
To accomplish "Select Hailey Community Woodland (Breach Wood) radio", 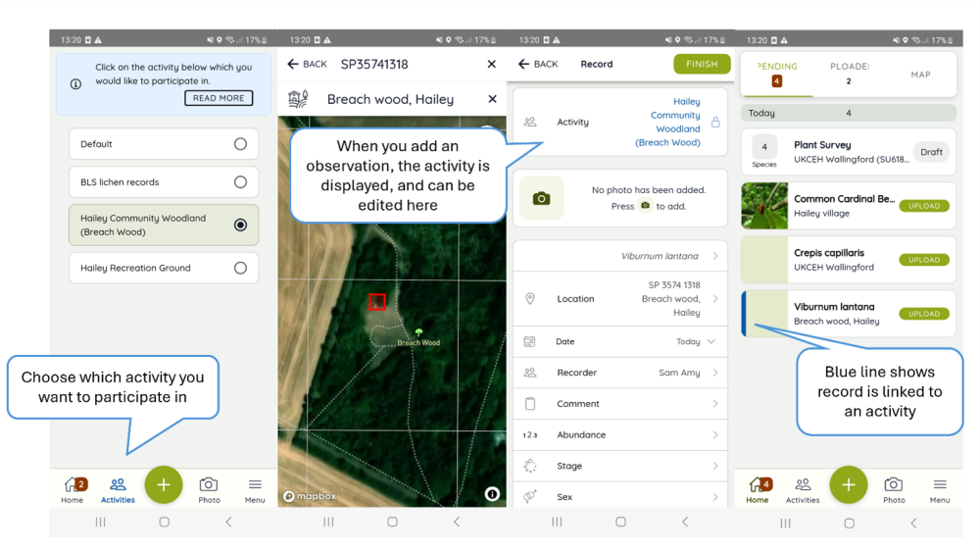I will (x=240, y=225).
